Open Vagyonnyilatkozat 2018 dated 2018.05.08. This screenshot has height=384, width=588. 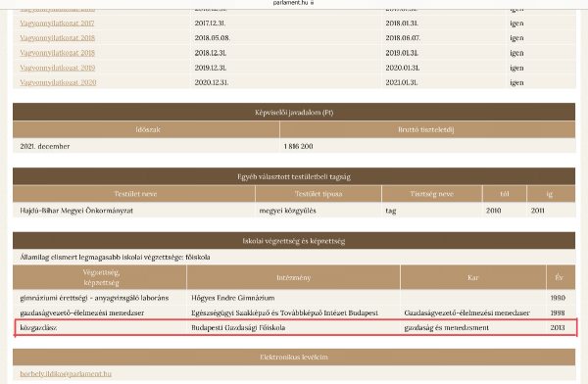[58, 38]
